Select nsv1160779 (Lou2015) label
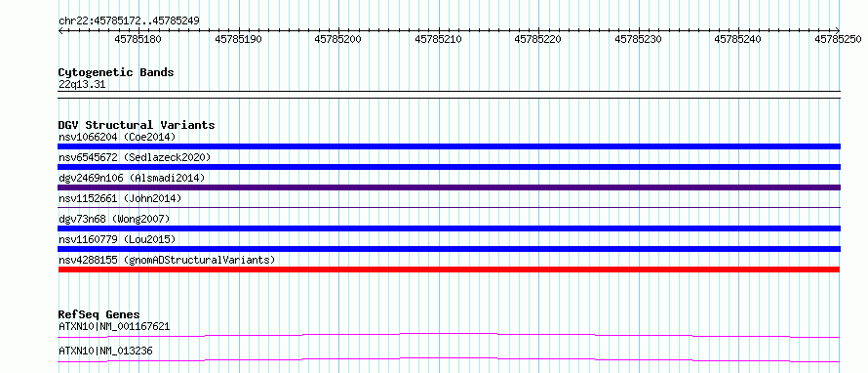Screen dimensions: 868x373 coord(117,239)
